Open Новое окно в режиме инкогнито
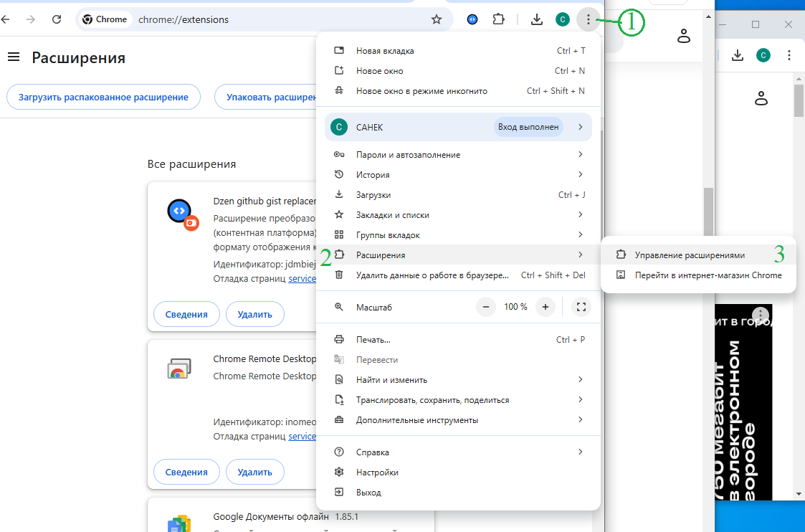 459,91
